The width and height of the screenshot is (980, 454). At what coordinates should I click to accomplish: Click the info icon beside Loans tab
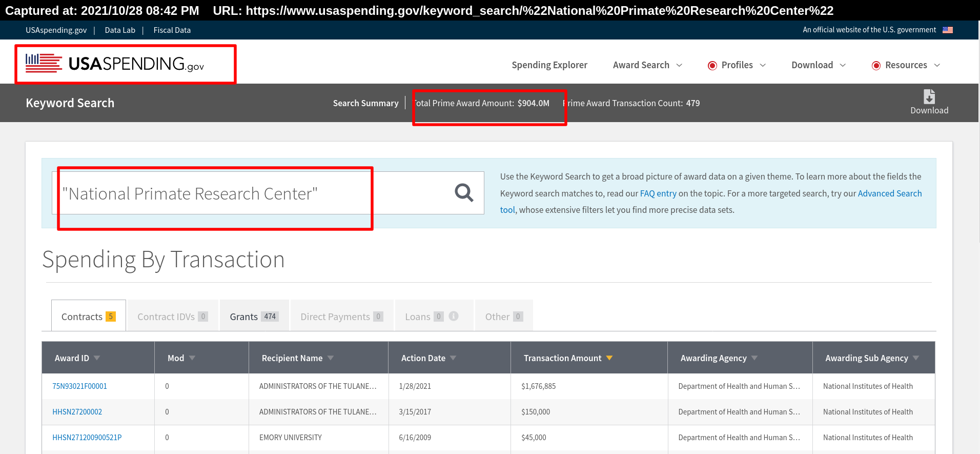coord(454,316)
